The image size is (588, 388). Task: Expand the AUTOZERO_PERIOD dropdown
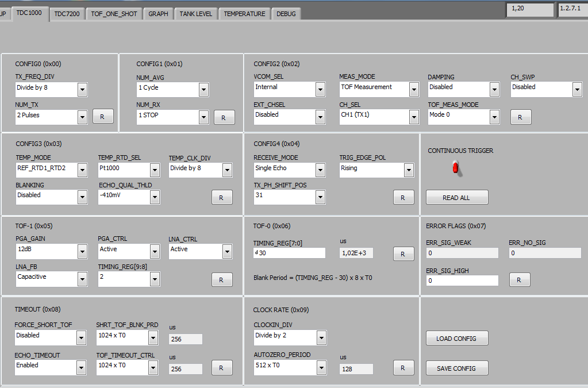click(x=290, y=368)
